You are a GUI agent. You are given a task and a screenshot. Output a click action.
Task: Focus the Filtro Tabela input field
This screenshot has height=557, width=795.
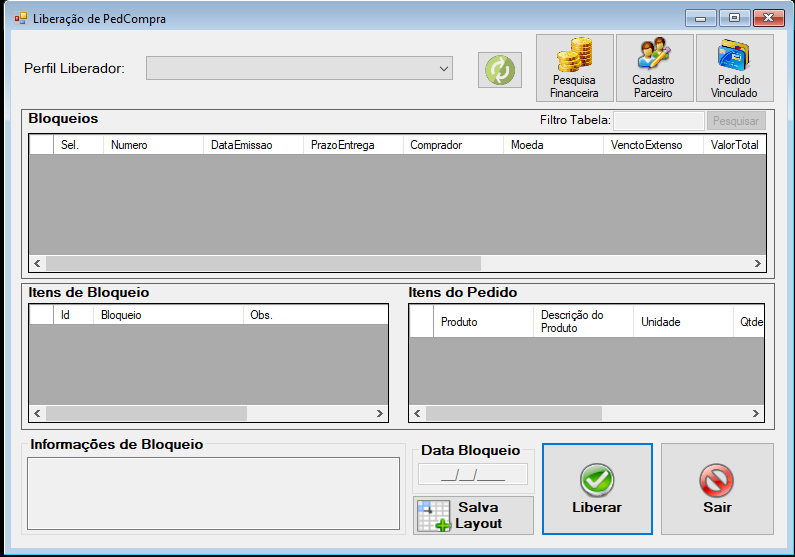coord(659,121)
